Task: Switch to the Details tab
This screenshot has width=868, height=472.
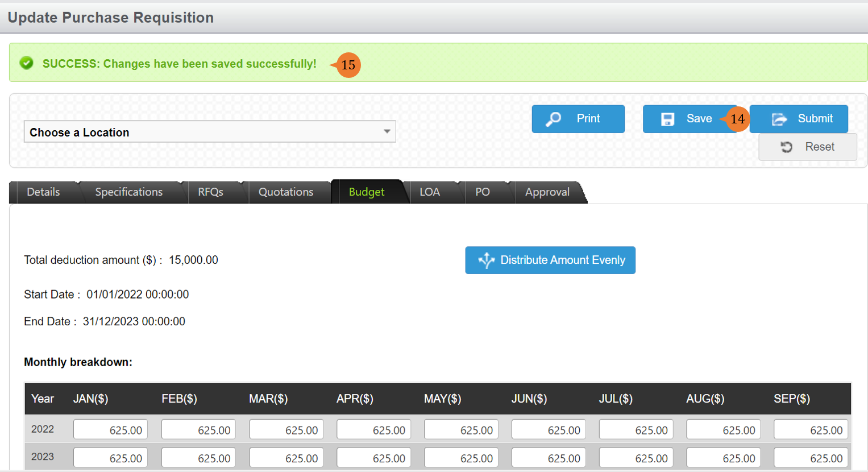Action: click(x=43, y=192)
